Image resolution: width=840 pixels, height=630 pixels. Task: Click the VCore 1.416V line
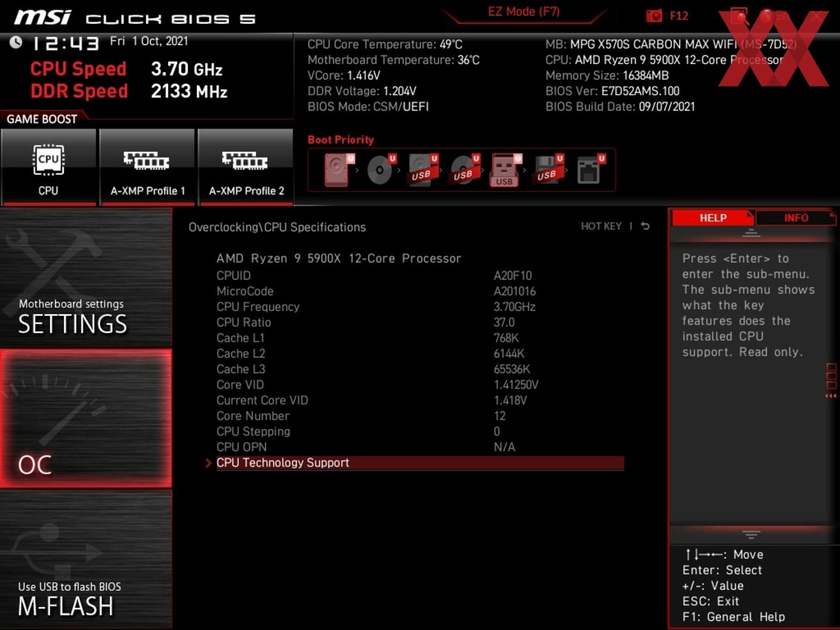coord(344,75)
